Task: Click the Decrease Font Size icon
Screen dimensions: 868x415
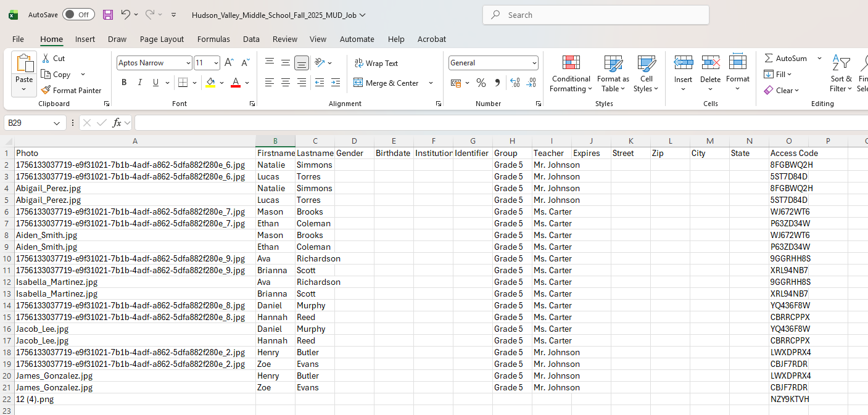Action: 245,63
